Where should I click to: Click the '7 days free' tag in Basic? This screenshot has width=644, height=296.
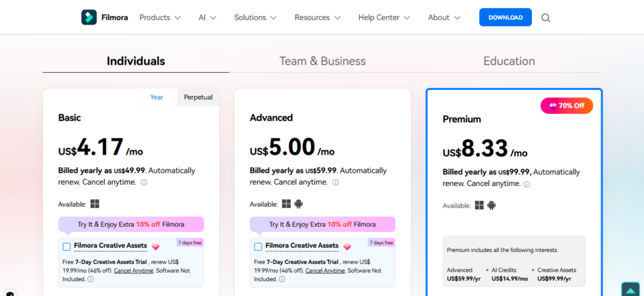tap(190, 243)
